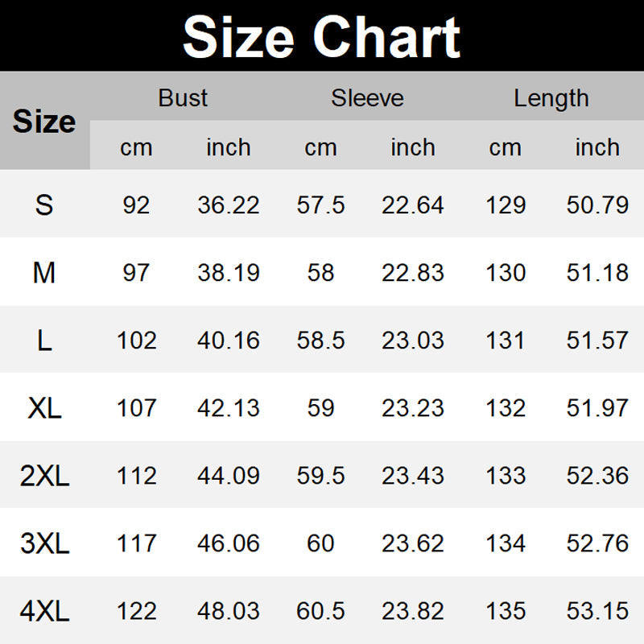This screenshot has width=644, height=644.
Task: Select the S size row label
Action: coord(44,205)
